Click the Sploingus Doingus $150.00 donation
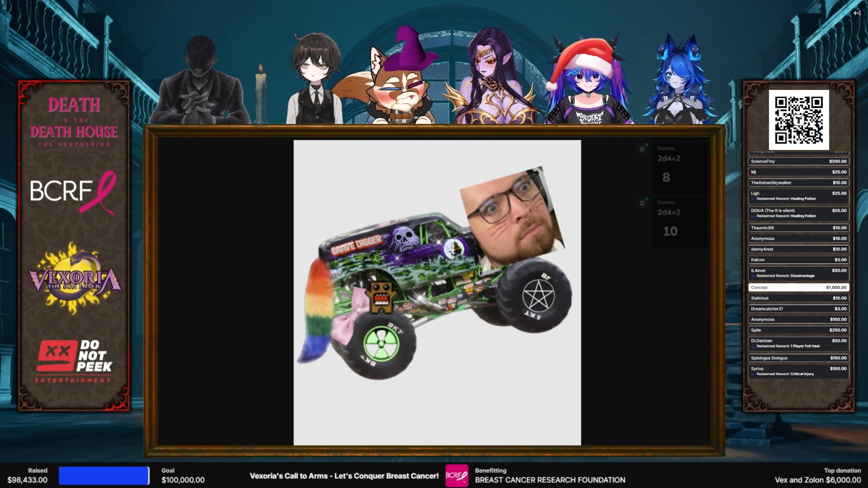The width and height of the screenshot is (868, 488). pos(798,358)
